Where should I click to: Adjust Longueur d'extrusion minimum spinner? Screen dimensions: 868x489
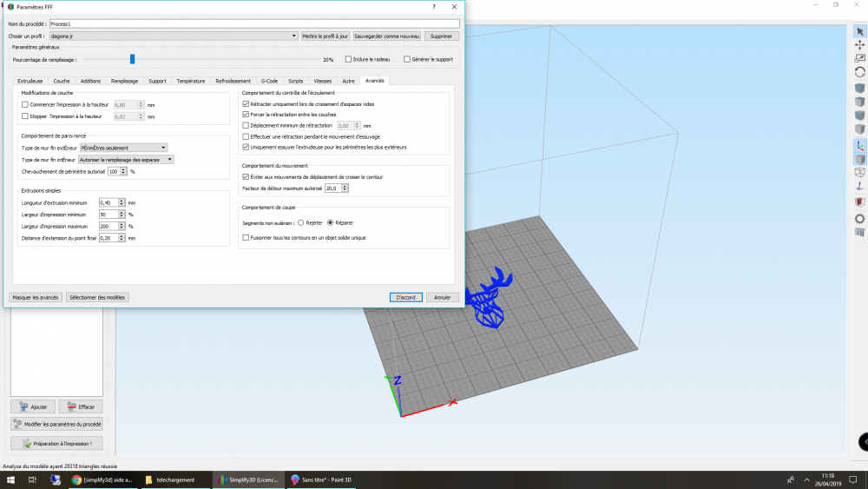click(x=122, y=202)
